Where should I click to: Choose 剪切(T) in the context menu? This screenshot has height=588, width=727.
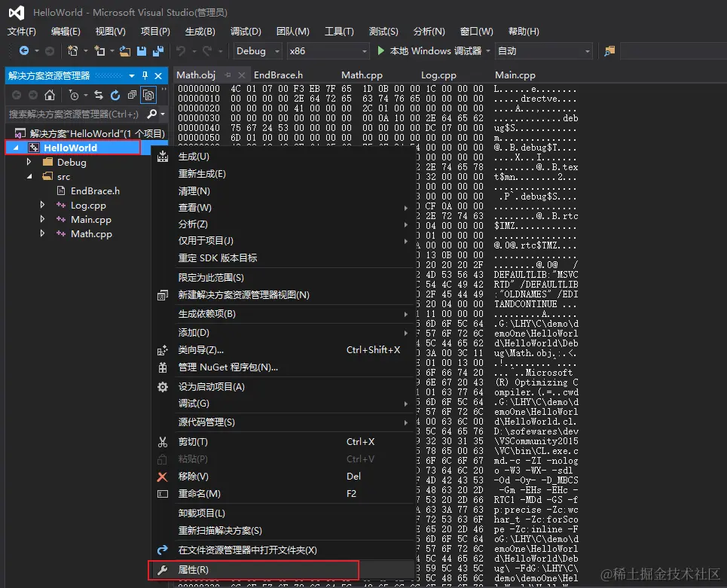pyautogui.click(x=283, y=442)
